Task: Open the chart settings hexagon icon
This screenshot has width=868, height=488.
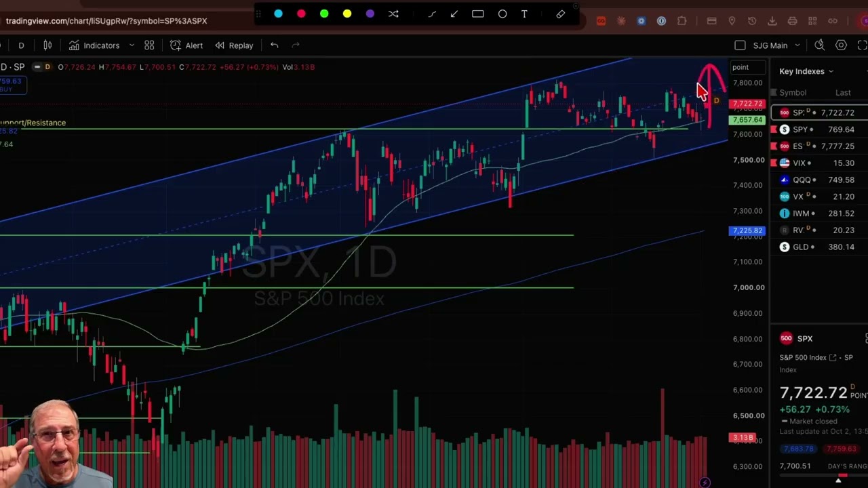Action: click(x=841, y=45)
